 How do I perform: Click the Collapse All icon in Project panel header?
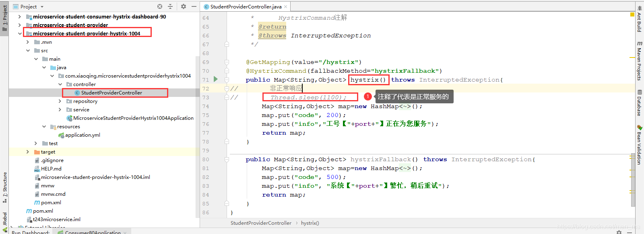tap(170, 6)
